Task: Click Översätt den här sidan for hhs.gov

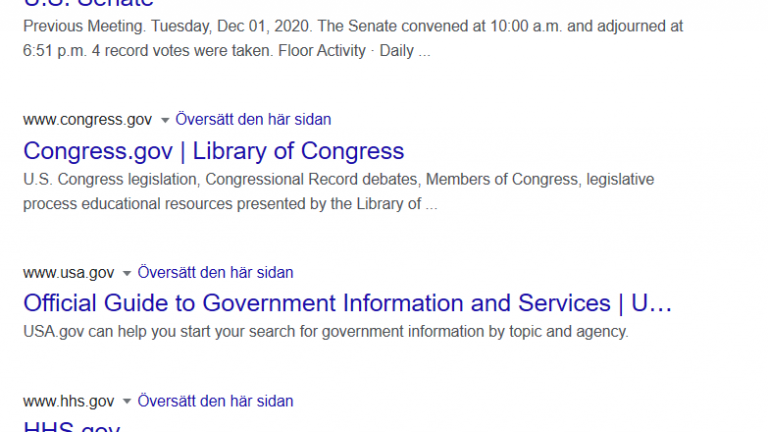Action: coord(215,401)
